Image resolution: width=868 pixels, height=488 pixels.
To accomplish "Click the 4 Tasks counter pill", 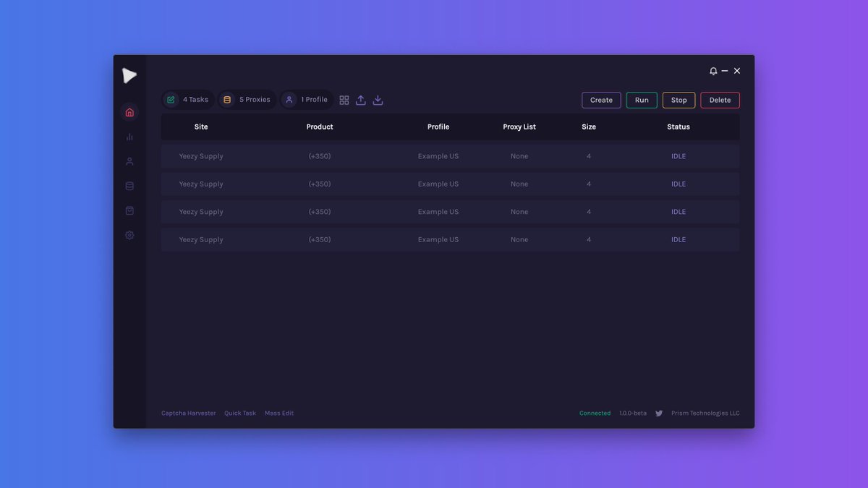I will (x=187, y=100).
